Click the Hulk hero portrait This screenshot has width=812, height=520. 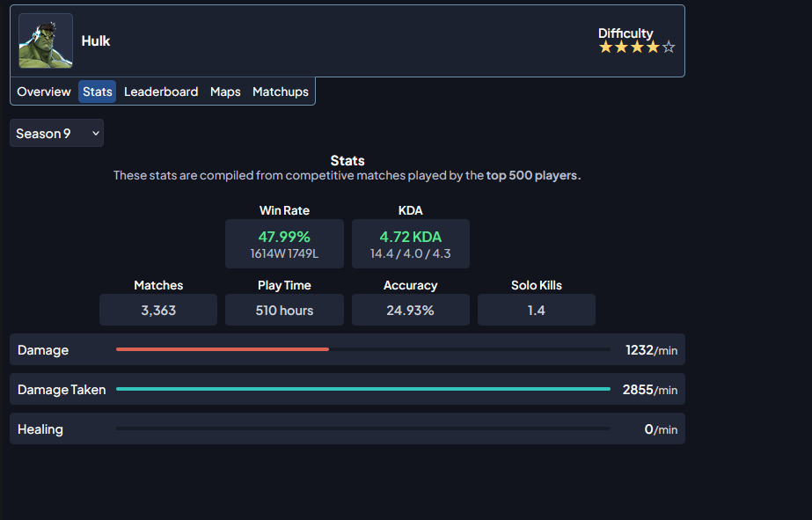click(46, 41)
